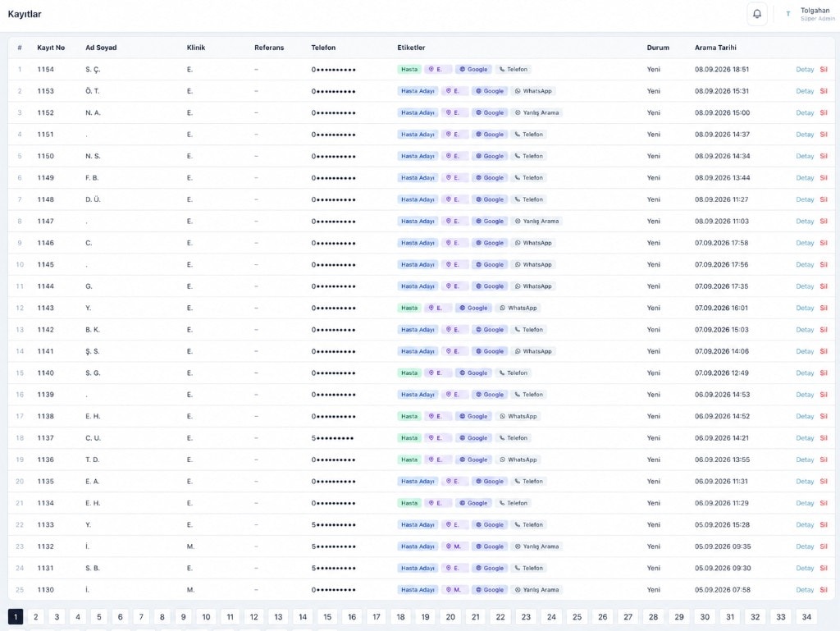The height and width of the screenshot is (631, 840).
Task: Click Hasta Adayı tag in record 1153
Action: tap(418, 91)
